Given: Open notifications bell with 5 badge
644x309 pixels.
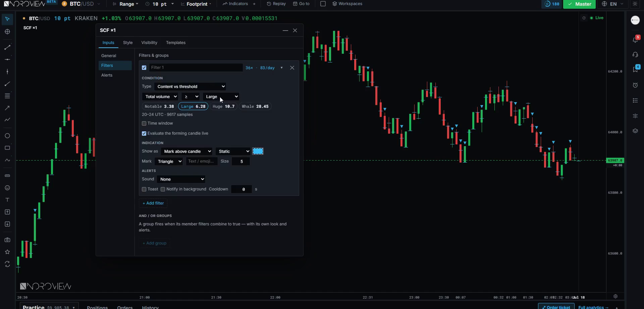Looking at the screenshot, I should click(x=635, y=39).
